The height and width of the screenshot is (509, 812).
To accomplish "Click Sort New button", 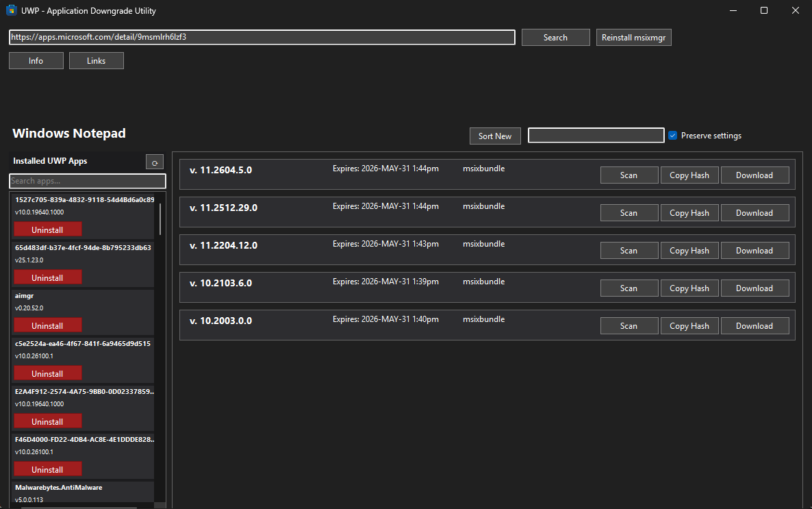I will pos(494,136).
